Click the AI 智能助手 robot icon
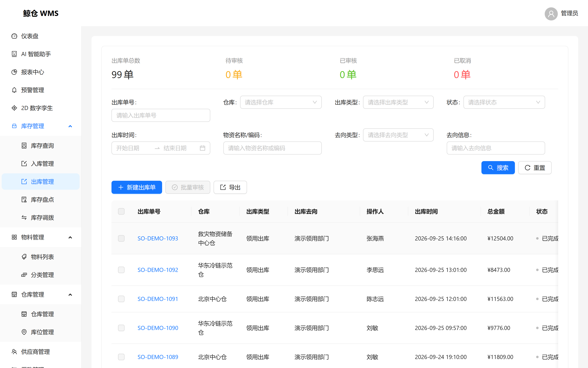 (14, 54)
